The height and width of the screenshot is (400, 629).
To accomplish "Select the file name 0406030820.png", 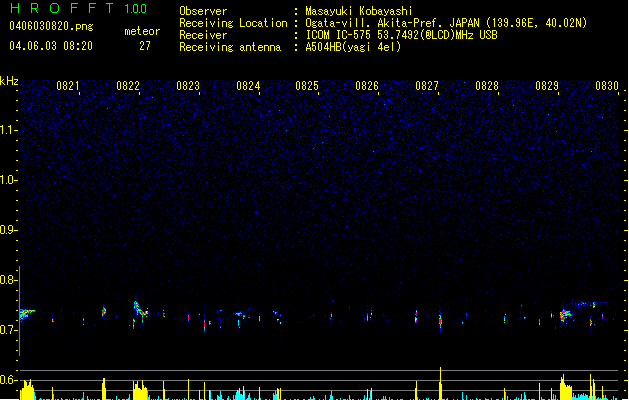I will [51, 26].
